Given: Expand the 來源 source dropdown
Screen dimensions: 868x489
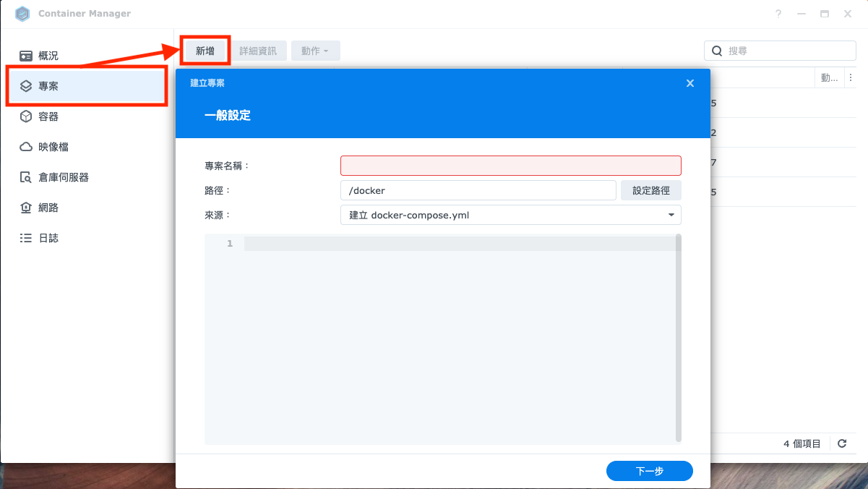Looking at the screenshot, I should point(671,215).
